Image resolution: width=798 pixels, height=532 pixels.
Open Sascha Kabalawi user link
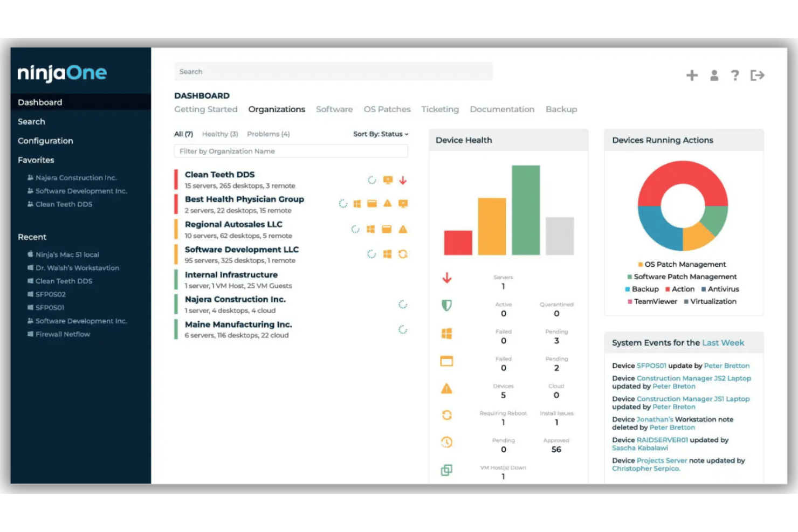pyautogui.click(x=640, y=448)
